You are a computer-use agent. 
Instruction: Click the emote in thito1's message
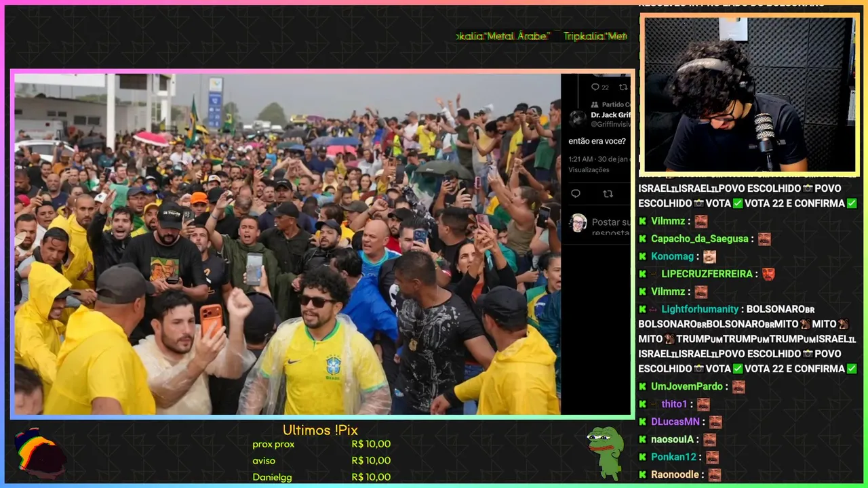tap(703, 404)
